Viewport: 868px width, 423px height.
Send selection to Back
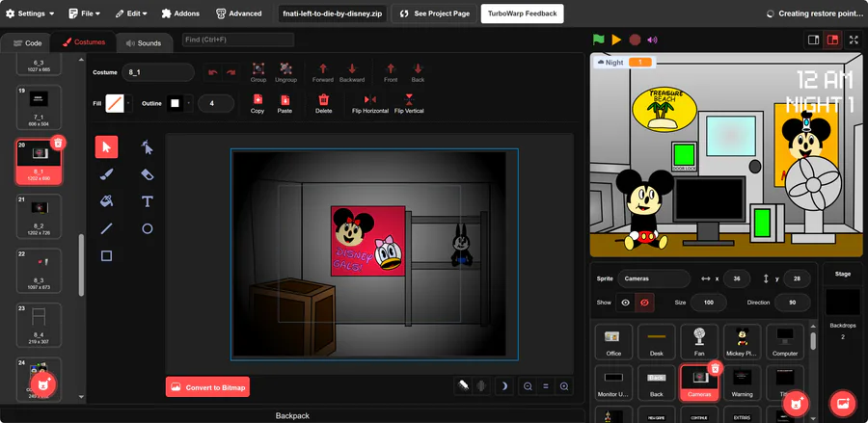[x=418, y=72]
